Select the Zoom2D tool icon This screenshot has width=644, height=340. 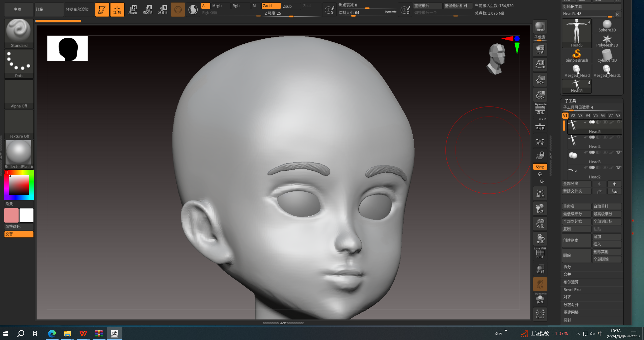point(540,64)
